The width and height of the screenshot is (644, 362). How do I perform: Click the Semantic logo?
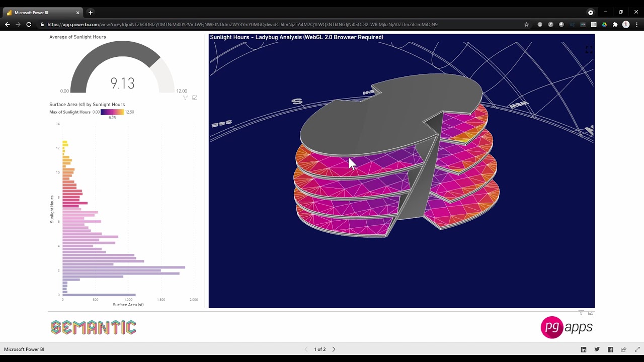[93, 327]
